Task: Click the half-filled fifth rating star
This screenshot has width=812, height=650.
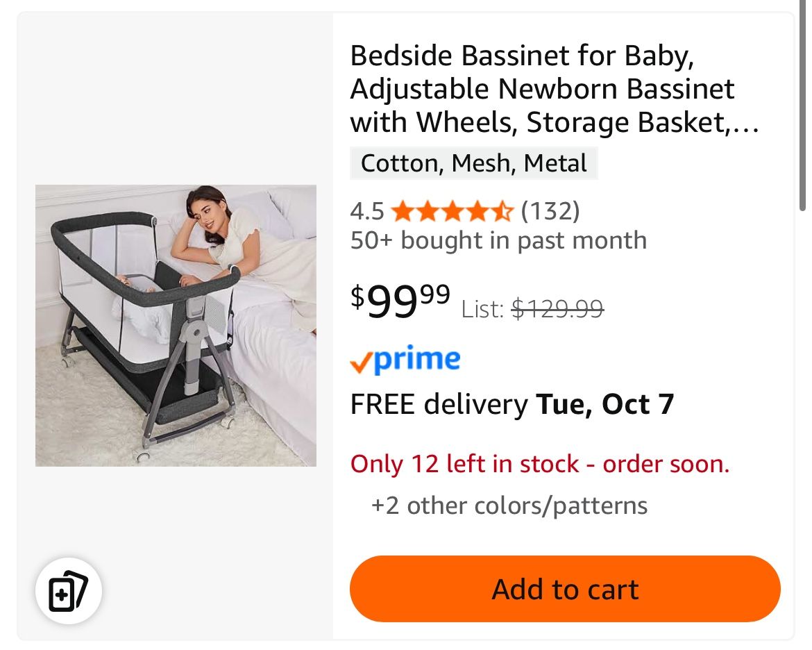Action: [502, 210]
